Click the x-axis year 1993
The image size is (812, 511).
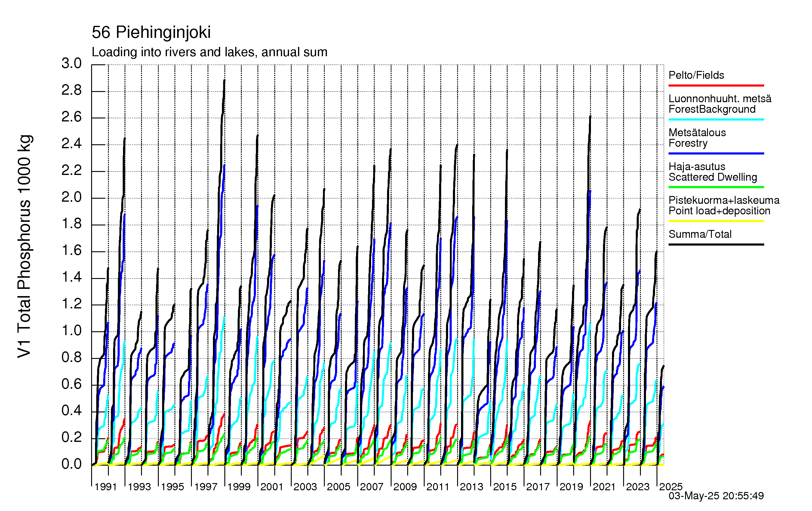pos(139,487)
